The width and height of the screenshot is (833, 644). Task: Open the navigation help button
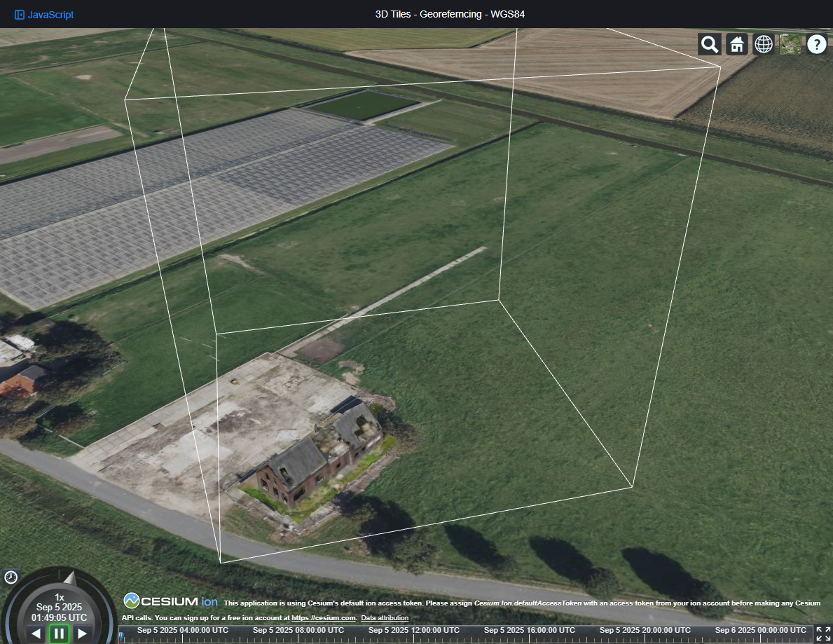[816, 45]
